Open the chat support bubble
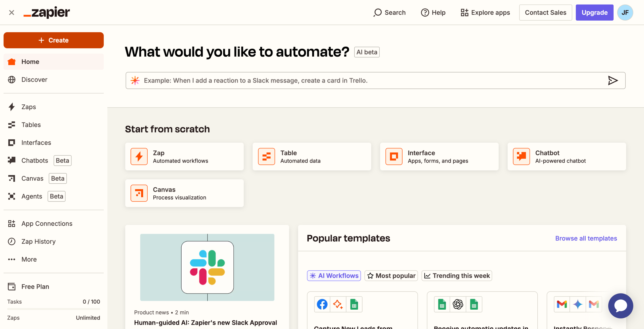 (x=620, y=306)
